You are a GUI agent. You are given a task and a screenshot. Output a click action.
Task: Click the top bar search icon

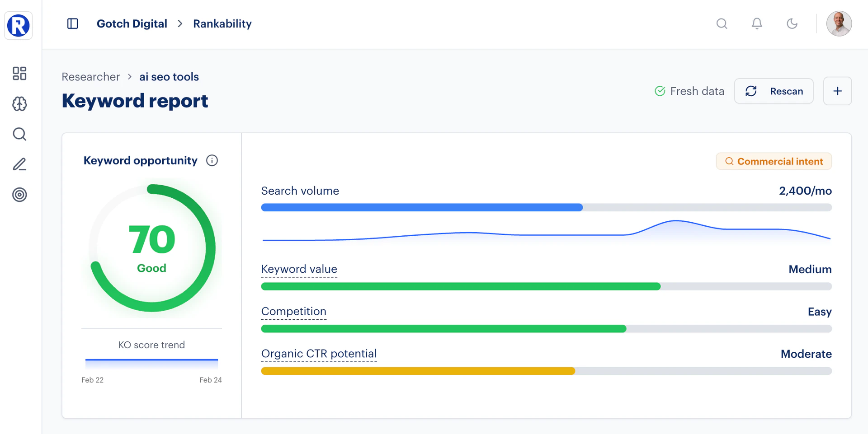[722, 23]
